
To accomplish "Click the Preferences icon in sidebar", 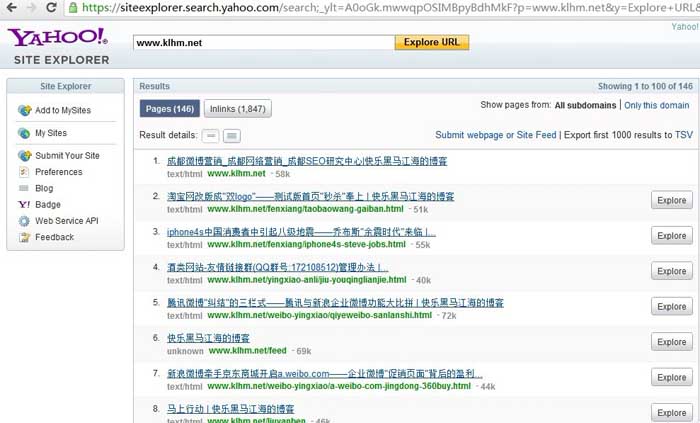I will click(x=24, y=172).
